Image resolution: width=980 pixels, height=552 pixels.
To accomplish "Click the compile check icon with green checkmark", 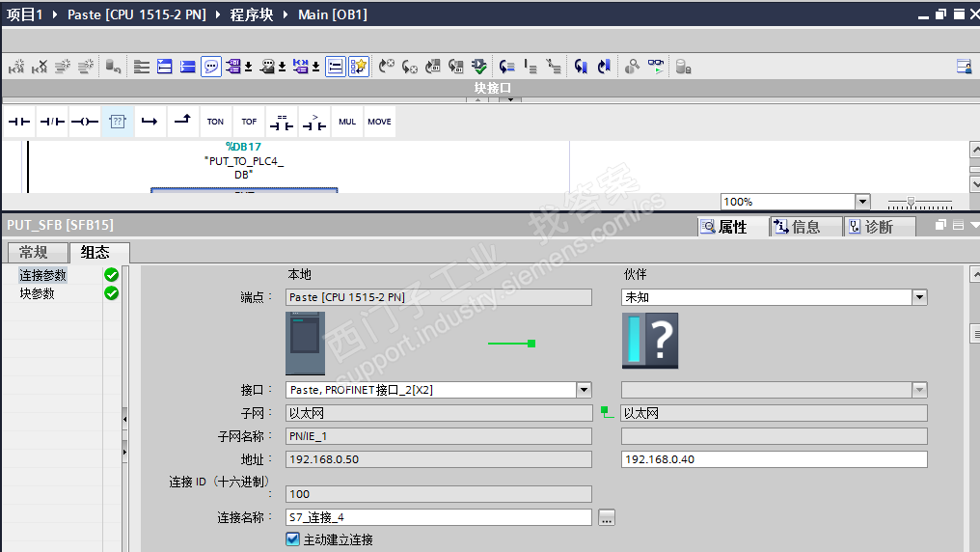I will (x=479, y=67).
